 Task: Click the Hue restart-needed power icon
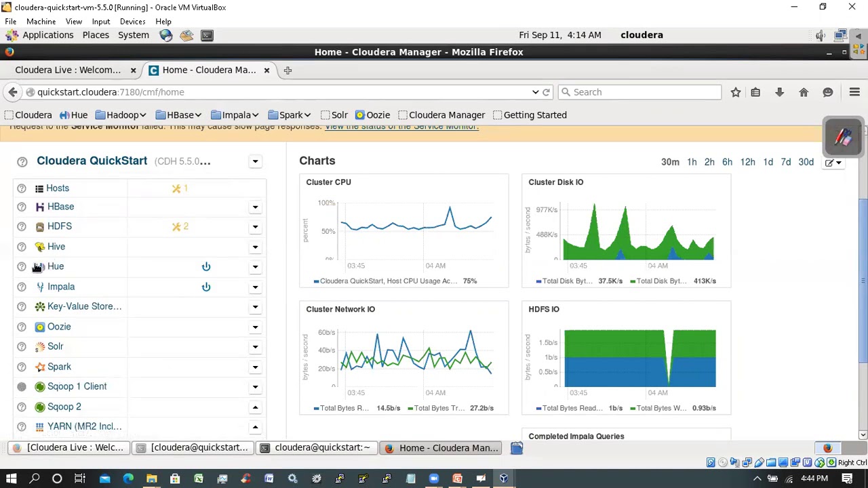pos(206,267)
